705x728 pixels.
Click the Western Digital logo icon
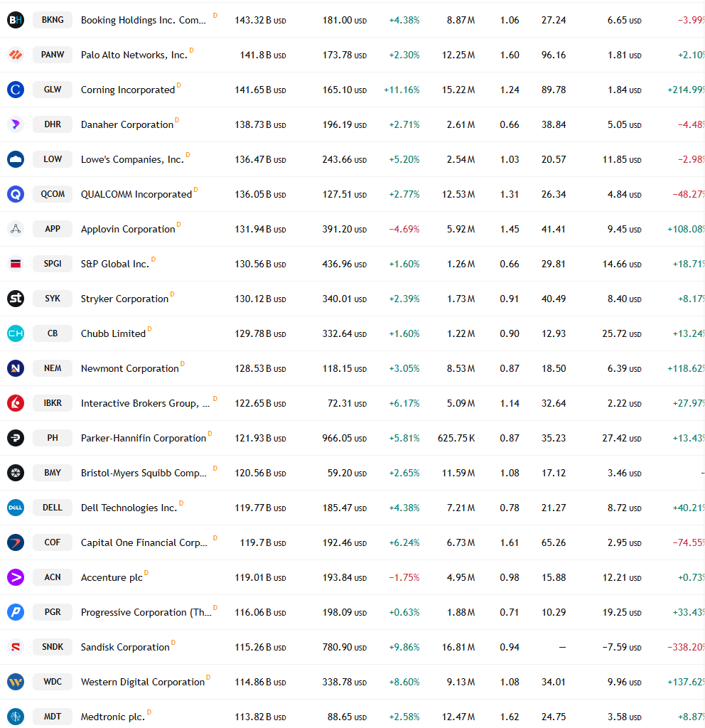16,682
